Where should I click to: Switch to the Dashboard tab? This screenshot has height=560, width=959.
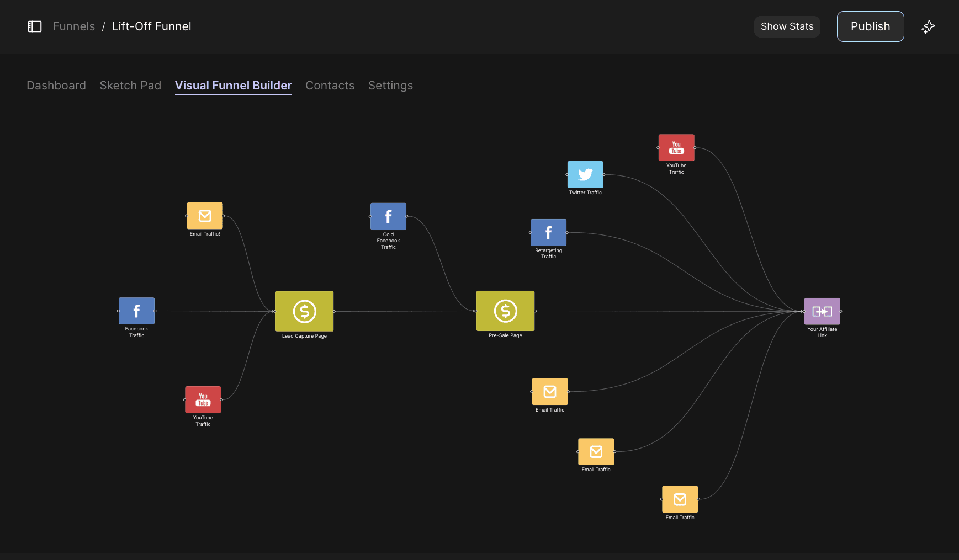[x=56, y=86]
